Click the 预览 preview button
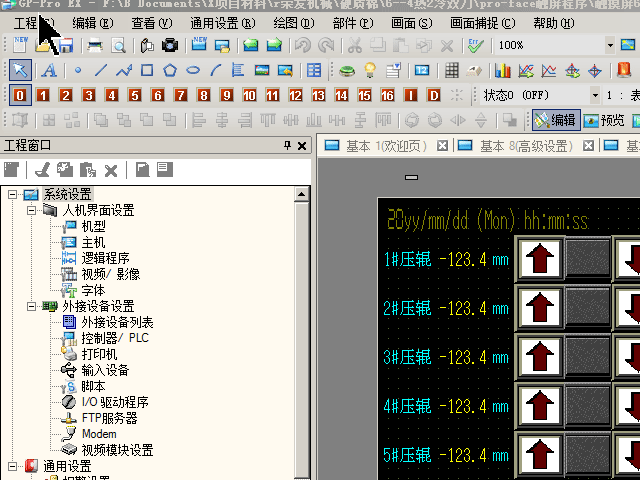Image resolution: width=640 pixels, height=480 pixels. pyautogui.click(x=603, y=120)
